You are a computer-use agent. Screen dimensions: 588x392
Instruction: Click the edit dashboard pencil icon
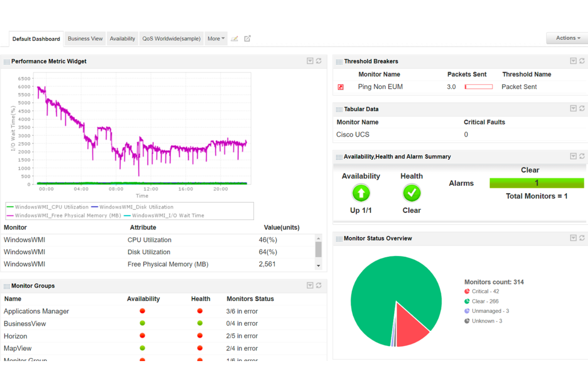click(x=234, y=39)
